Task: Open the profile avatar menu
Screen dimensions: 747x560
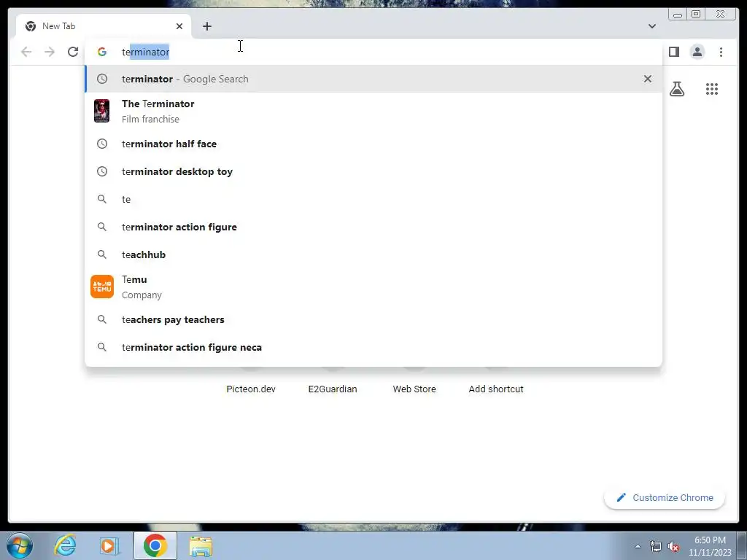Action: pyautogui.click(x=697, y=52)
